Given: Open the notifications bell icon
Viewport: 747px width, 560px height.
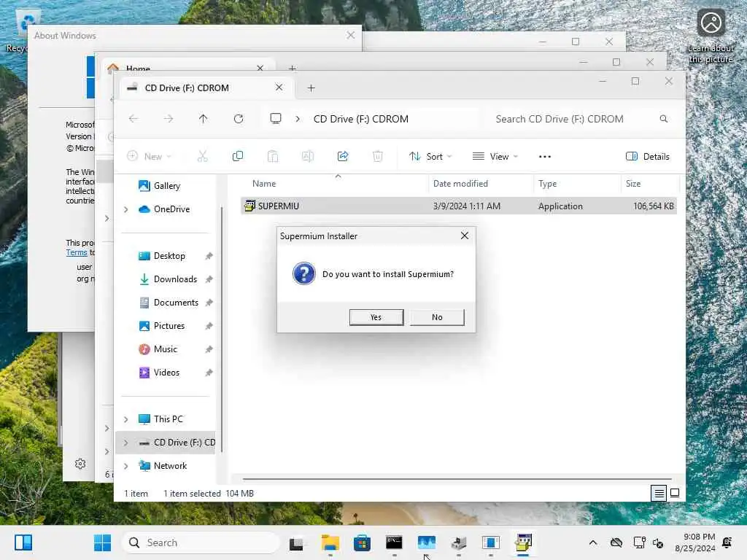Looking at the screenshot, I should pyautogui.click(x=727, y=542).
